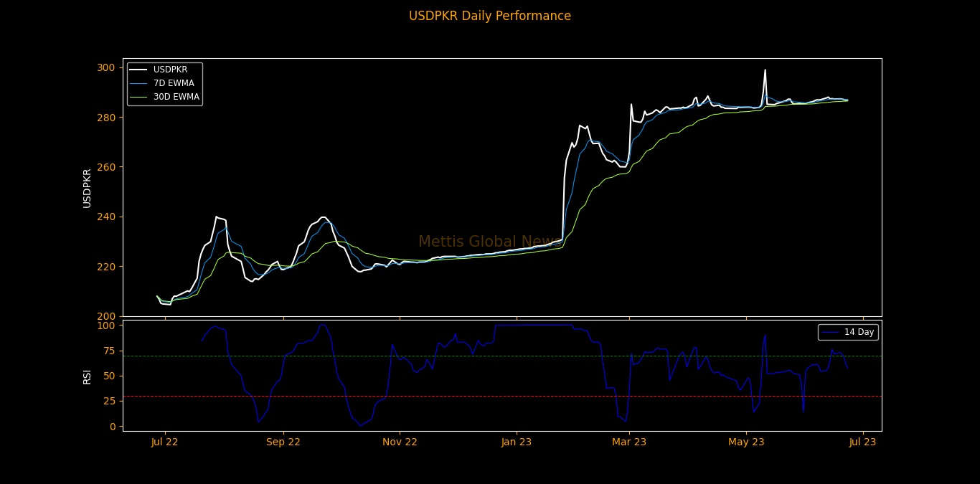Viewport: 980px width, 484px height.
Task: Click the Sep 22 x-axis label
Action: coord(283,442)
